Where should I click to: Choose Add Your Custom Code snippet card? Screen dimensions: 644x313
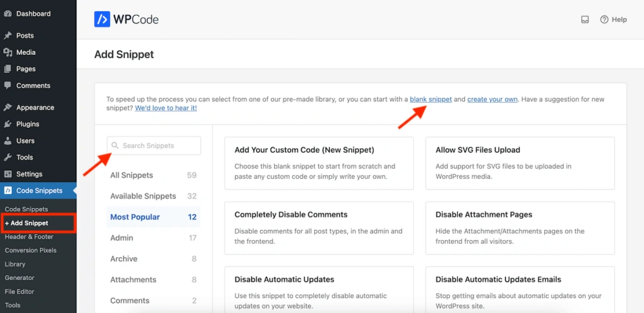coord(319,163)
